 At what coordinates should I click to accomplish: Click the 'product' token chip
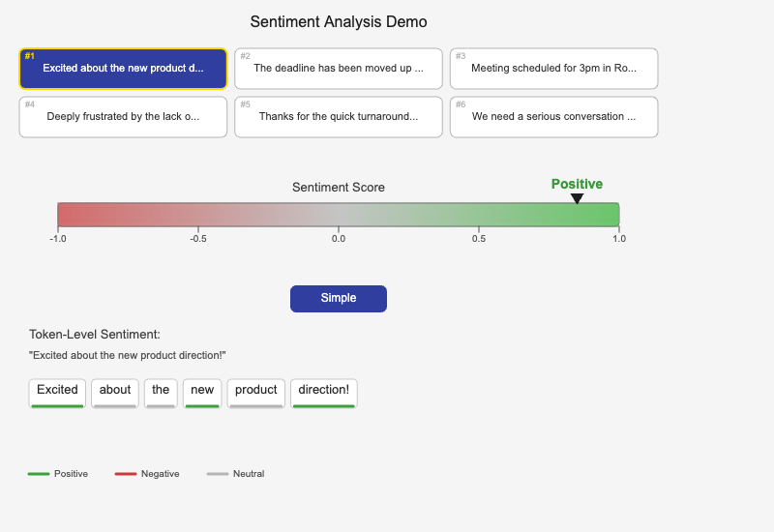(x=255, y=391)
